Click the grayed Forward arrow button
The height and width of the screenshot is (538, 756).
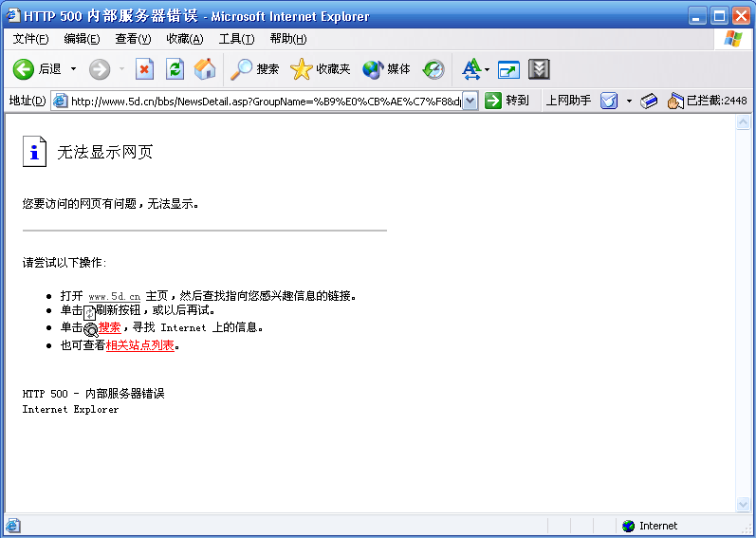[100, 69]
